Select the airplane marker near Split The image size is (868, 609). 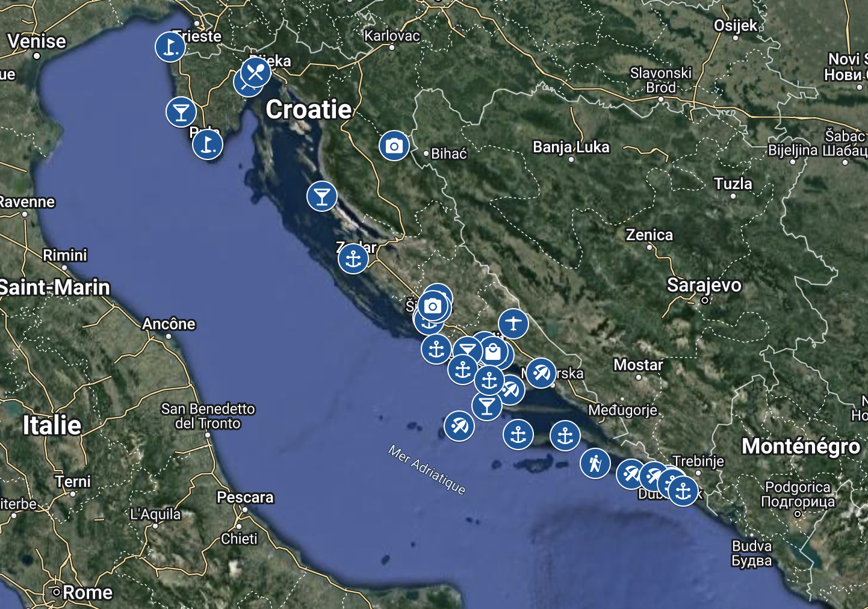513,324
